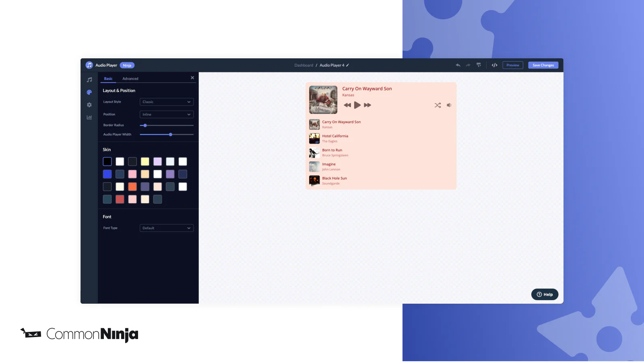Open the palette look-and-feel section

pyautogui.click(x=89, y=92)
